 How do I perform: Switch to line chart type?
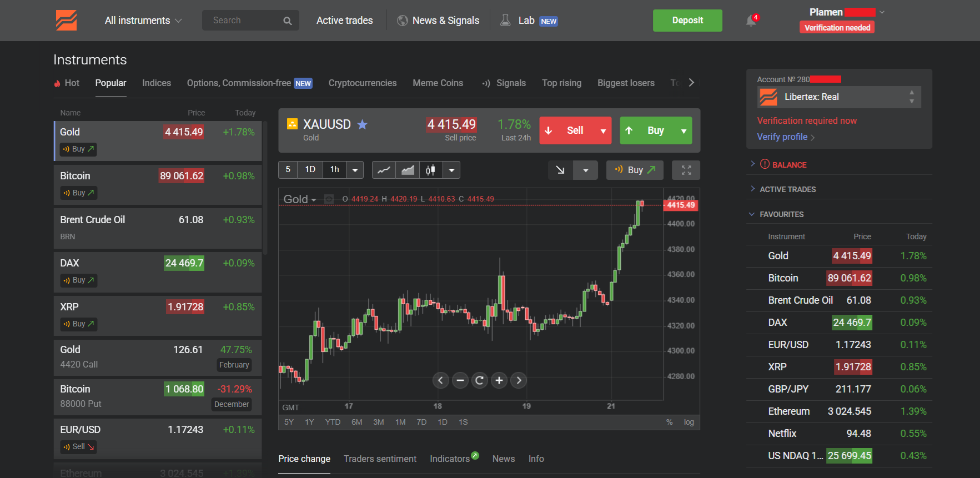coord(384,170)
